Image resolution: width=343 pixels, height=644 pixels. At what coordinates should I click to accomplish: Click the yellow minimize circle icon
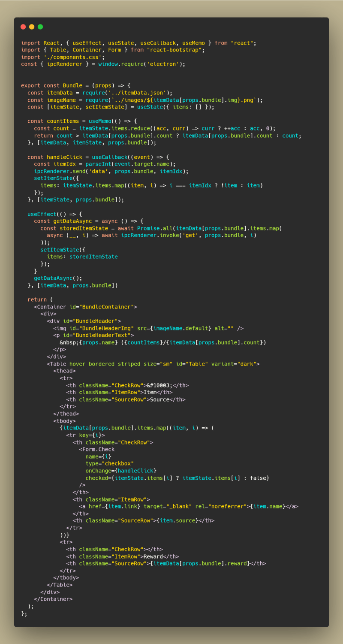[31, 27]
